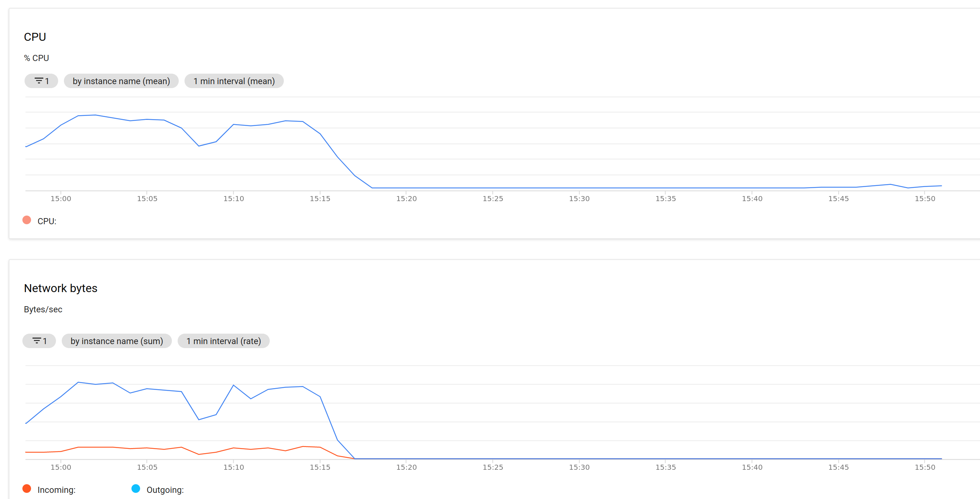Open the '1 min interval (rate)' chip
Image resolution: width=980 pixels, height=499 pixels.
[224, 341]
